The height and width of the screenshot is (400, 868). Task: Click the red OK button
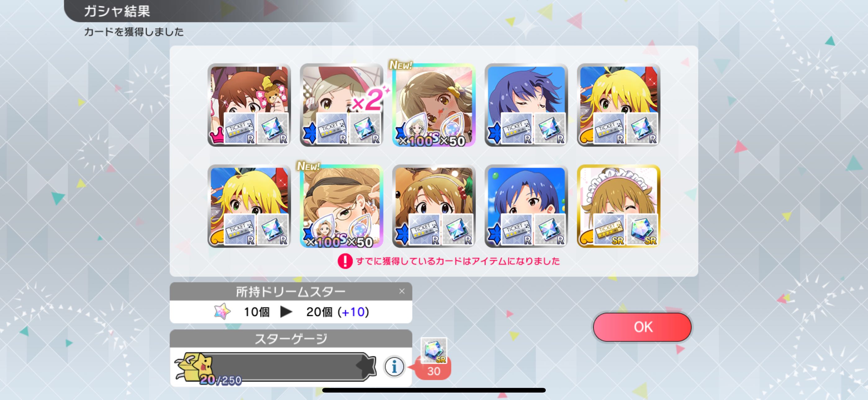coord(642,327)
